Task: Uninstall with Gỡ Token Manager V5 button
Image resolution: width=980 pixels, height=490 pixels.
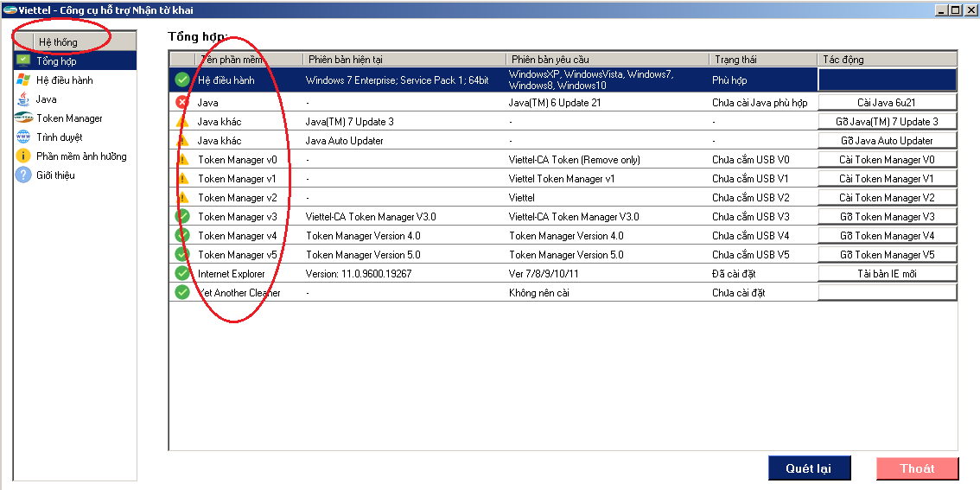Action: pyautogui.click(x=887, y=254)
